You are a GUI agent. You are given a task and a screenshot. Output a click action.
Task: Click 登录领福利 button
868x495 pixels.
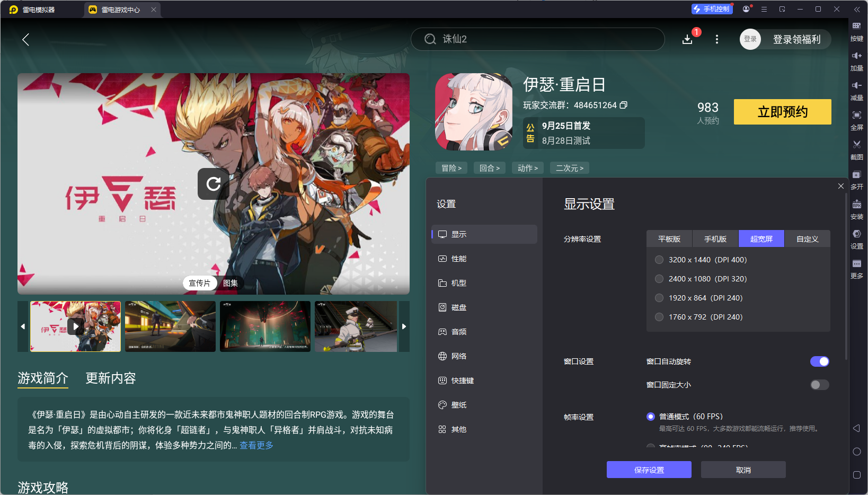pyautogui.click(x=797, y=39)
